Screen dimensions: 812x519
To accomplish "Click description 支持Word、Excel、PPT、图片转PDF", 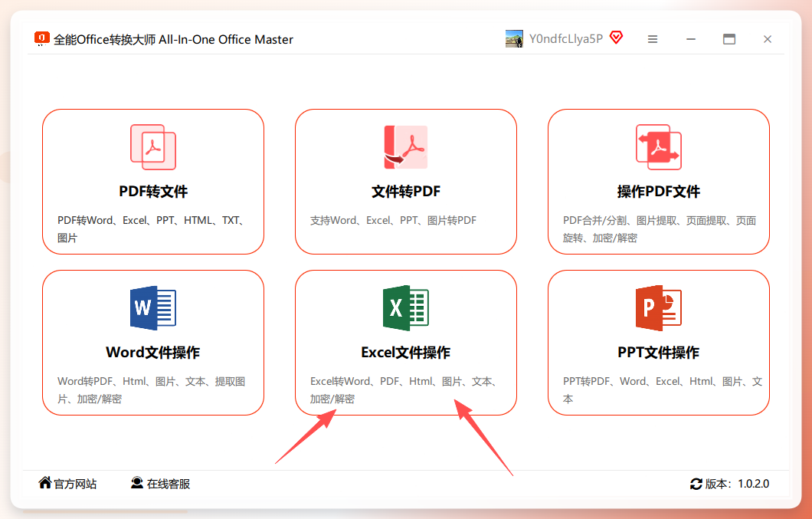I will click(393, 220).
